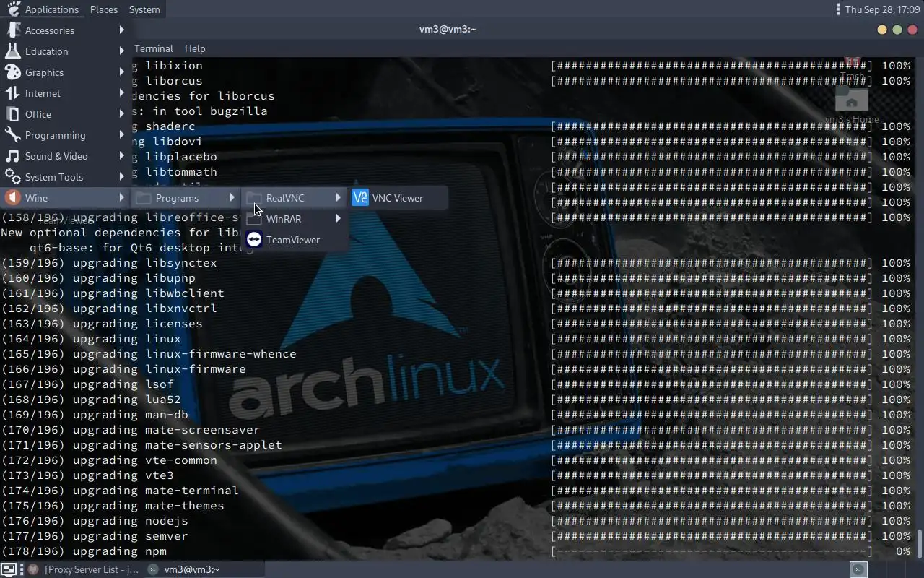Screen dimensions: 924x578
Task: Click the "(169/196) upgrading man-db" line
Action: (x=95, y=415)
